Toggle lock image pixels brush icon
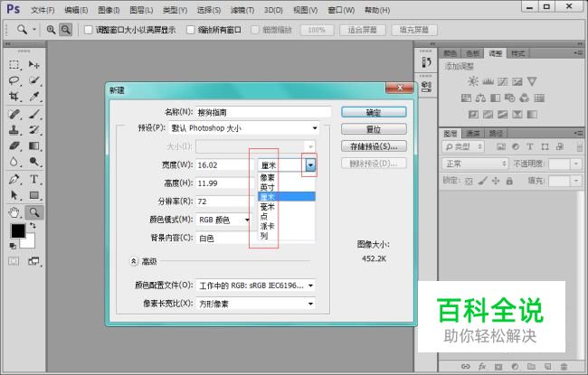 482,182
